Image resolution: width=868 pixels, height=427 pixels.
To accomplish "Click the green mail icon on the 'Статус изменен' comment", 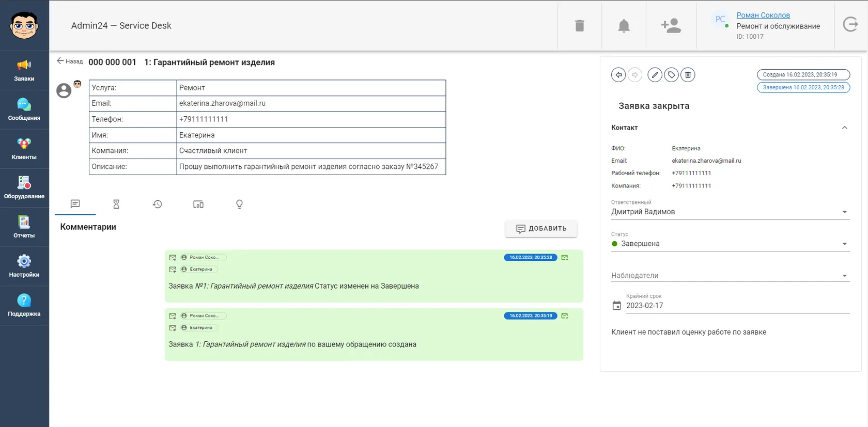I will [565, 257].
